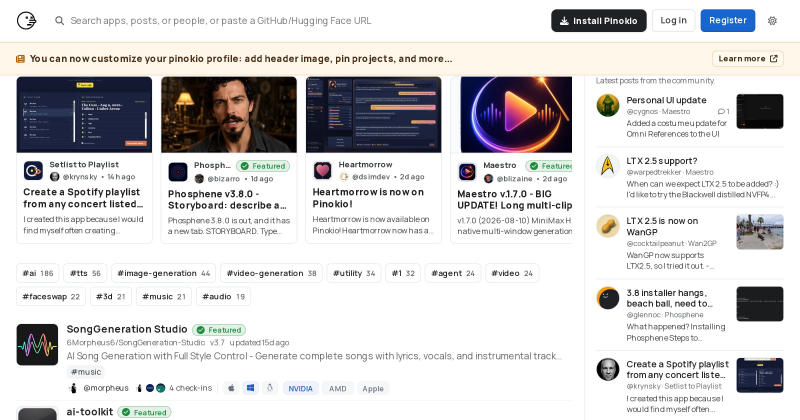Viewport: 800px width, 420px height.
Task: Click the Install Pinokio button
Action: (598, 21)
